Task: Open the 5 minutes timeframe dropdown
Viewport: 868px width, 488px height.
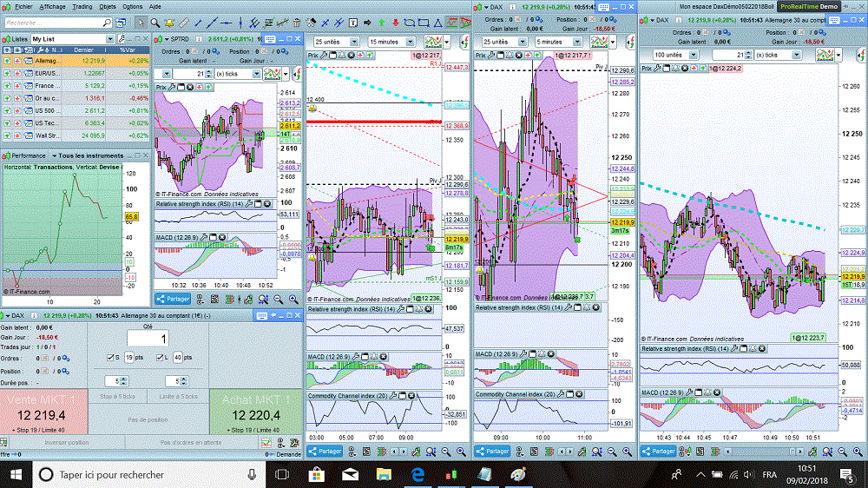Action: point(558,42)
